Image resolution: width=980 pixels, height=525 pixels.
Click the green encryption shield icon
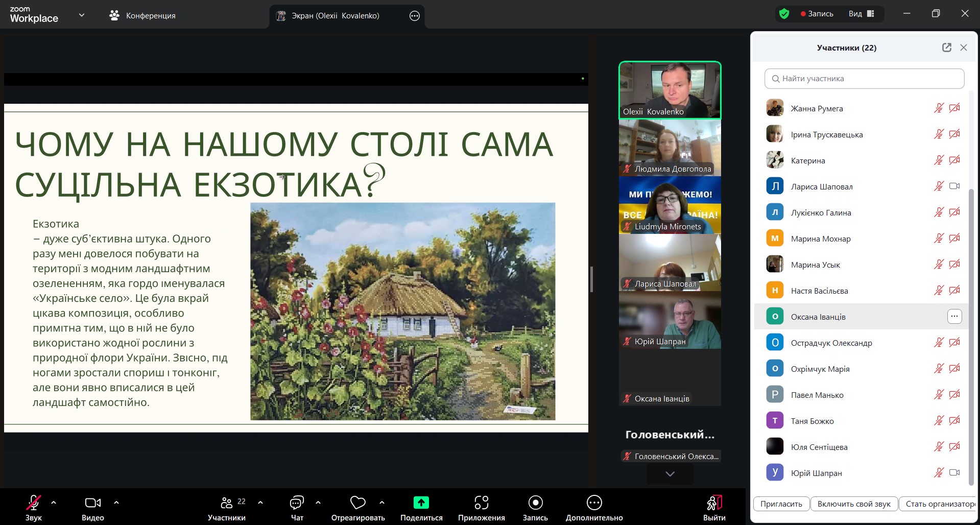point(784,14)
